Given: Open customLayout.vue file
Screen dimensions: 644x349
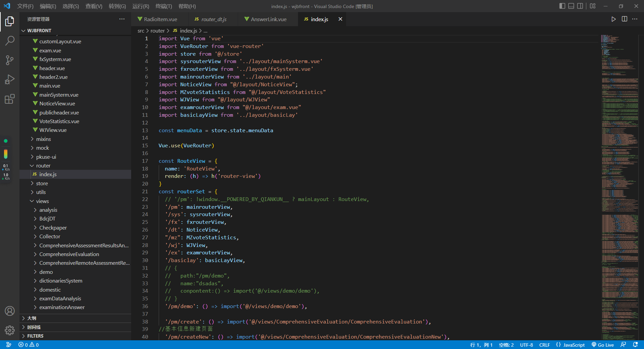Looking at the screenshot, I should click(x=75, y=42).
